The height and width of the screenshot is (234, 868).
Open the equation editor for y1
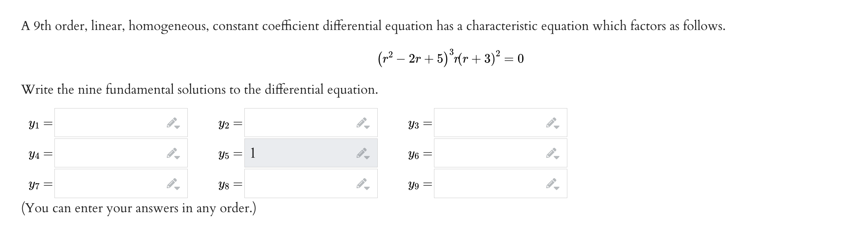point(172,122)
